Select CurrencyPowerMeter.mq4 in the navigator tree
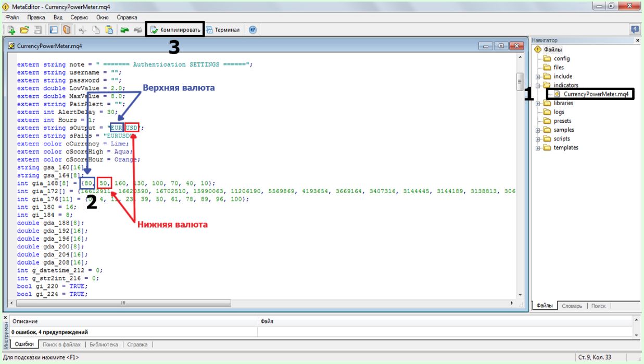This screenshot has height=364, width=644. 596,94
